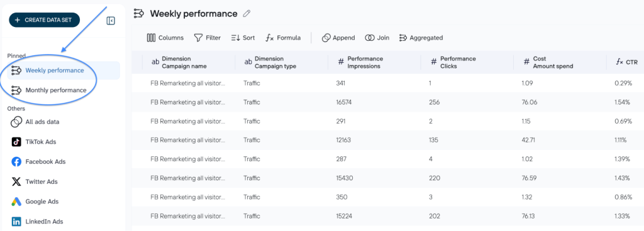Click the Aggregated toolbar option
The width and height of the screenshot is (644, 231).
(x=421, y=38)
